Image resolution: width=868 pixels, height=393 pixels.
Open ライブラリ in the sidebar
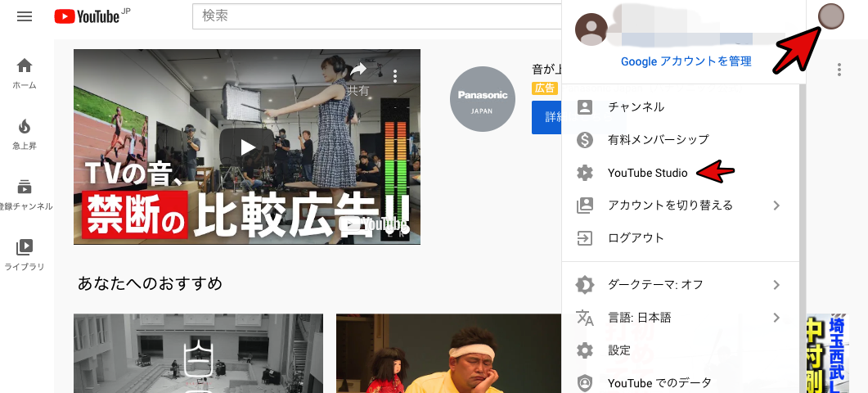[x=25, y=255]
